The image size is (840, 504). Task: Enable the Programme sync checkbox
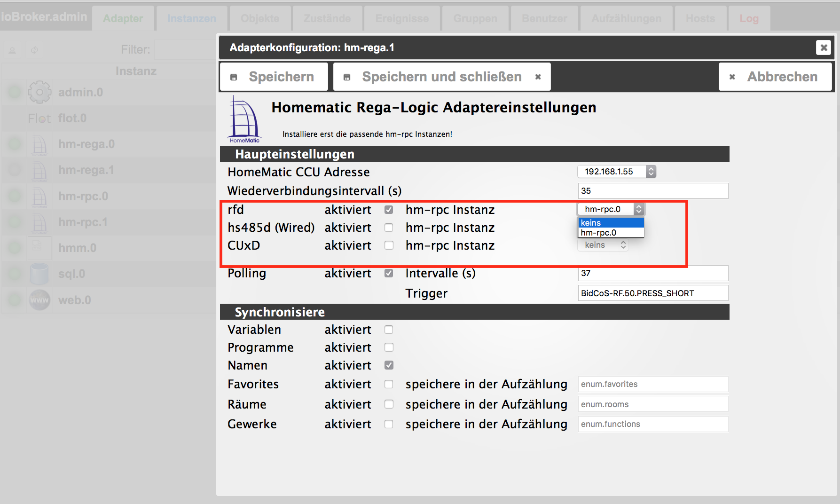pos(389,347)
